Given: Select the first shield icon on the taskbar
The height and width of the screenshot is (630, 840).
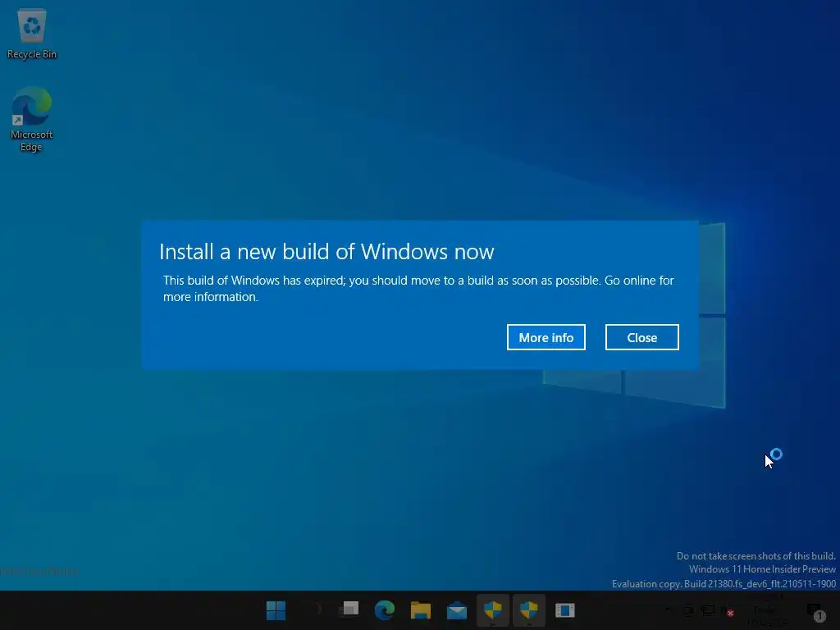Looking at the screenshot, I should click(493, 610).
